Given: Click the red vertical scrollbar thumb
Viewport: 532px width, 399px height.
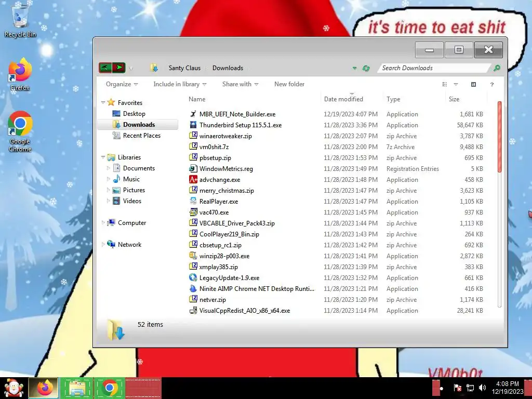Looking at the screenshot, I should 499,137.
